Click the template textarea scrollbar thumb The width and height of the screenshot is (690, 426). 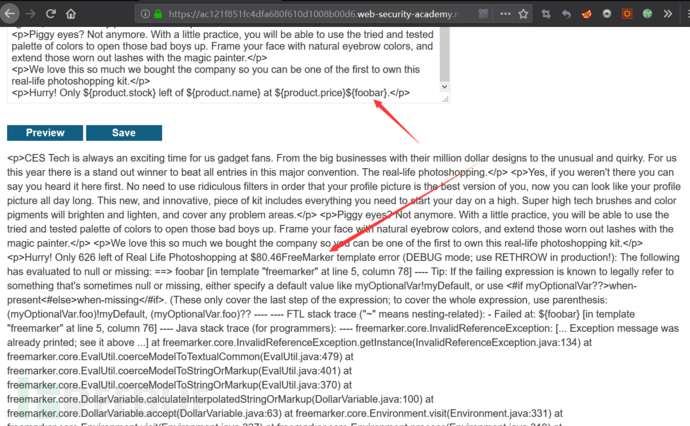[444, 54]
